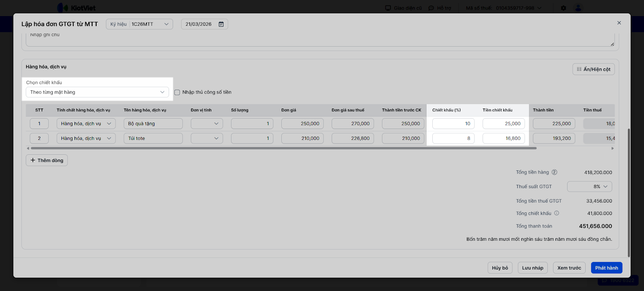The height and width of the screenshot is (291, 644).
Task: Click the horizontal scrollbar of the items table
Action: point(283,148)
